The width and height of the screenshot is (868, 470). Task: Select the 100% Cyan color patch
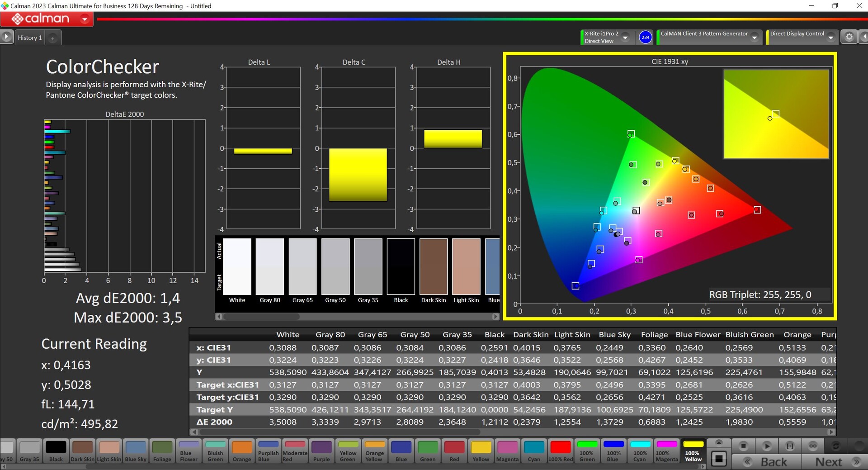[x=640, y=451]
